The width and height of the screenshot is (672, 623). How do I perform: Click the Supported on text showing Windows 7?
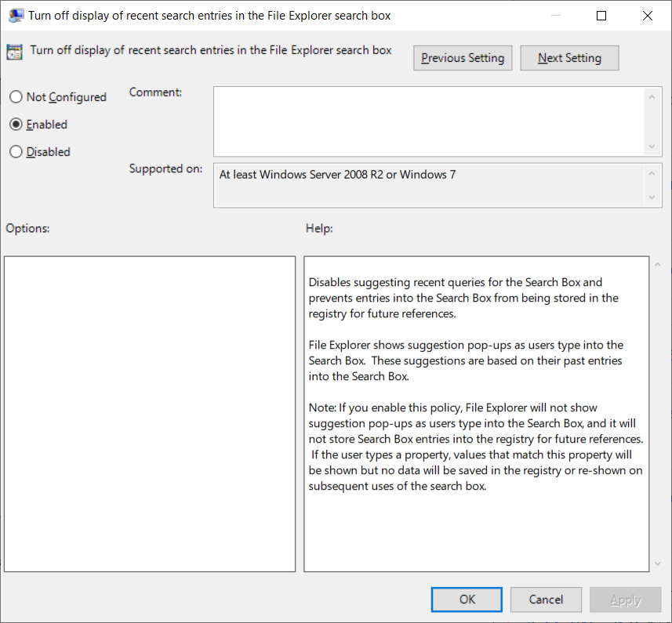(337, 174)
